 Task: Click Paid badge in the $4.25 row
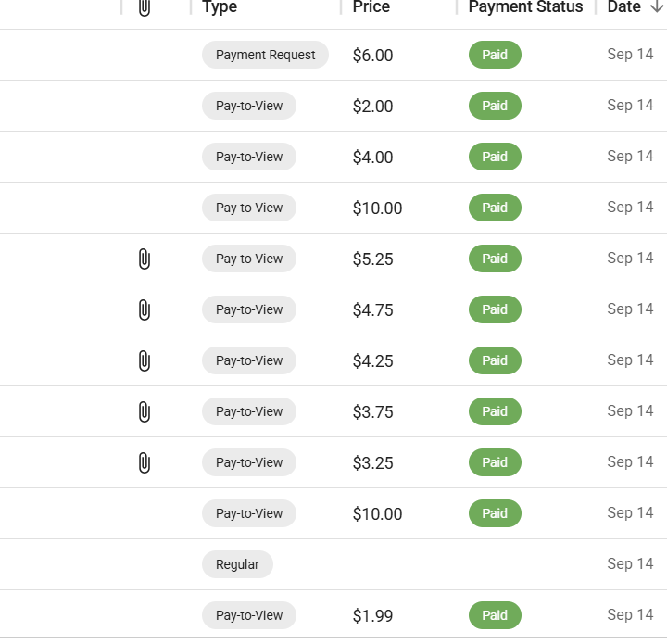point(495,360)
